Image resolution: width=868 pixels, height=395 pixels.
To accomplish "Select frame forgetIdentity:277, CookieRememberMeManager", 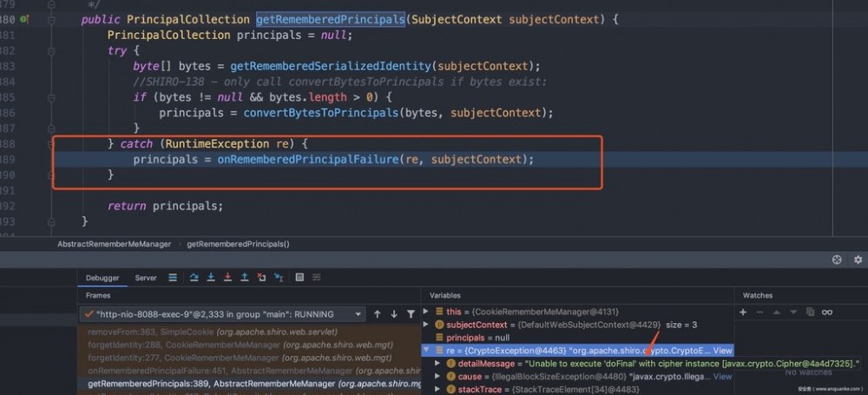I will 249,358.
